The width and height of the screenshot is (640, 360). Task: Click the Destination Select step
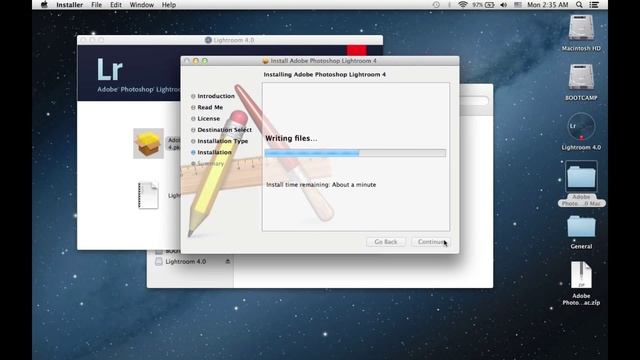point(224,130)
